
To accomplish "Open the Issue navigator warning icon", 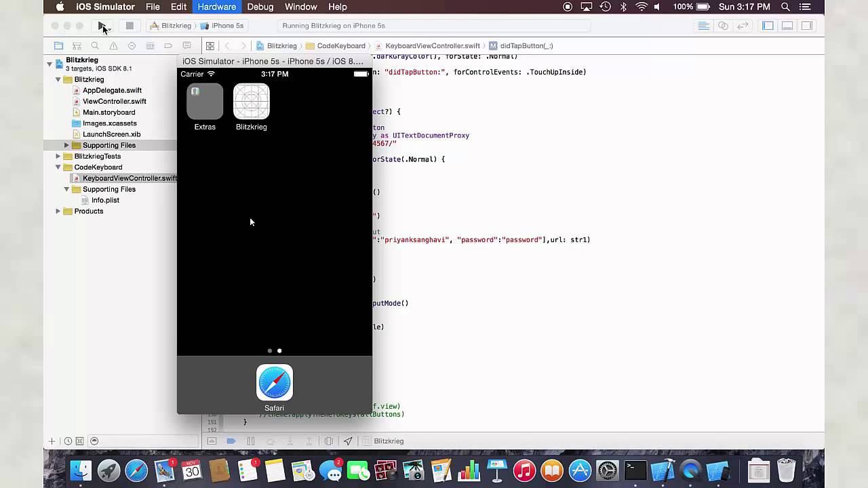I will (x=113, y=45).
